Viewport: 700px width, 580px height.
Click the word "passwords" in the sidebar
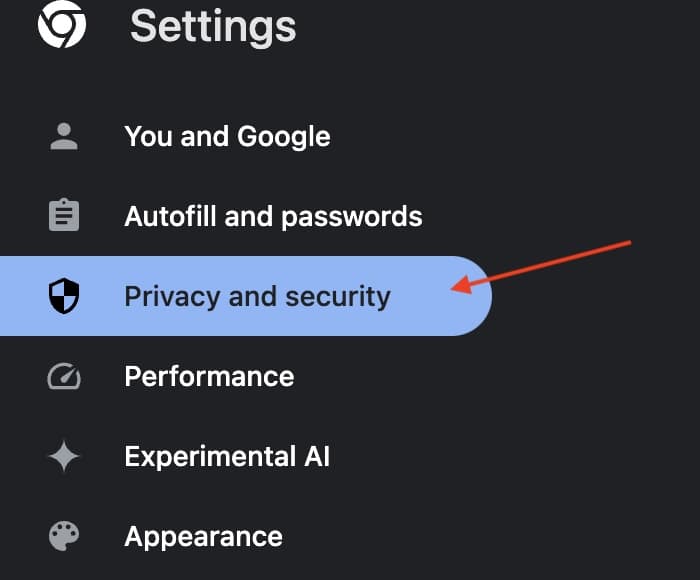click(x=362, y=216)
